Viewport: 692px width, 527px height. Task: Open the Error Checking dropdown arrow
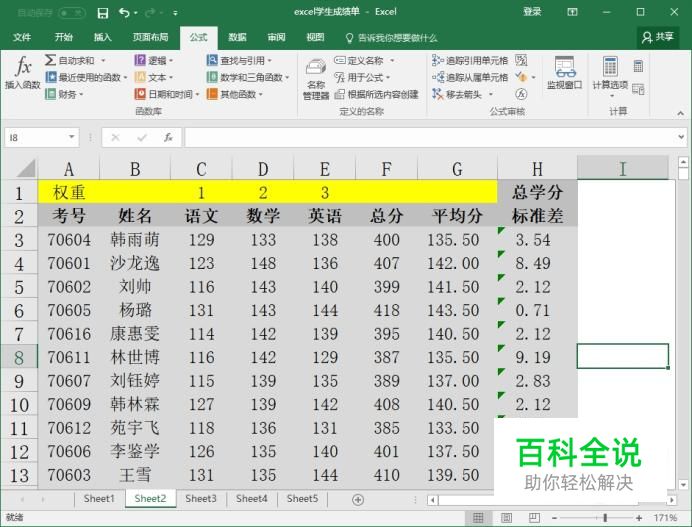pos(534,78)
